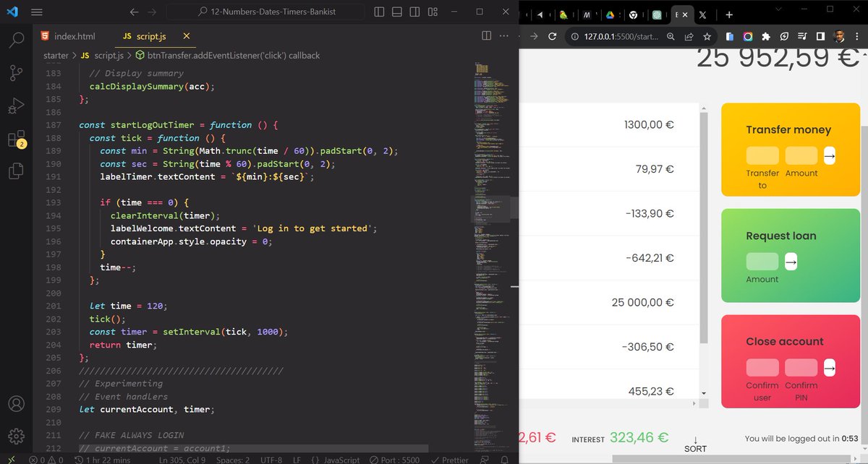Click 1 hr 22 mins time tracker
The width and height of the screenshot is (868, 464).
pos(102,459)
